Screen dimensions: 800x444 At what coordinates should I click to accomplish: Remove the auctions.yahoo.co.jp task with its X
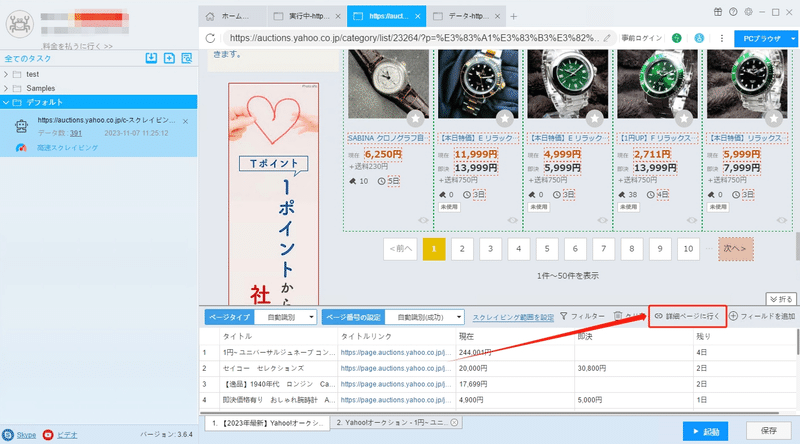[185, 121]
